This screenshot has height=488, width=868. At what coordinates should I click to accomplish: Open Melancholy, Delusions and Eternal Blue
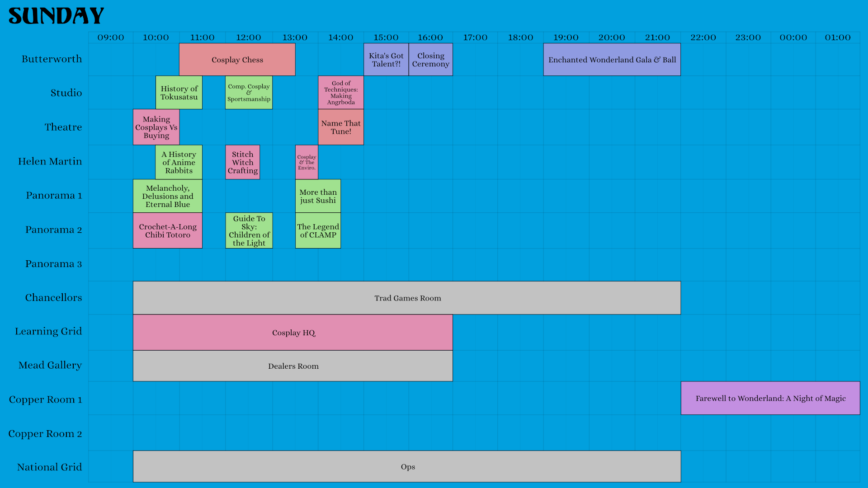point(168,196)
